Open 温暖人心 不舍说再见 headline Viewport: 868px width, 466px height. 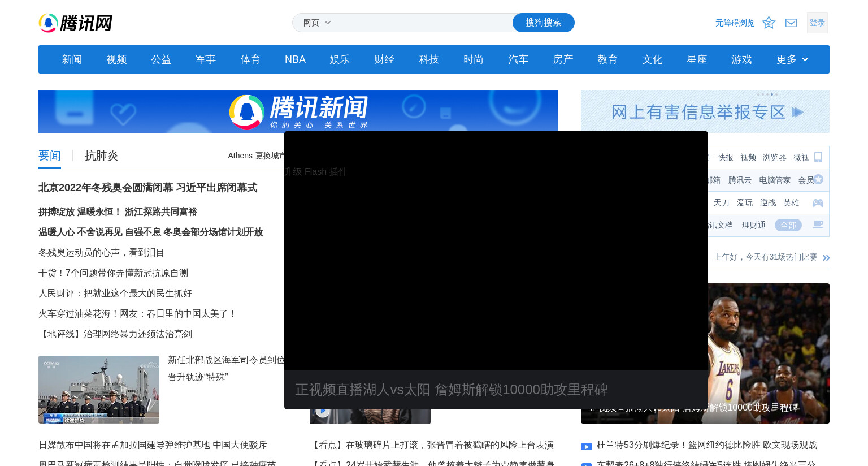[151, 232]
